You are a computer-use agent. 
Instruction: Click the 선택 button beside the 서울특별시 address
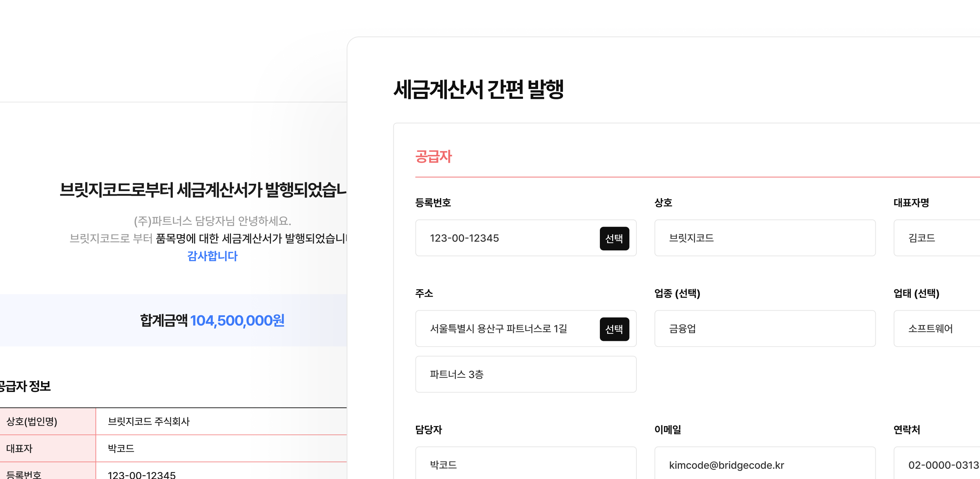(x=614, y=329)
